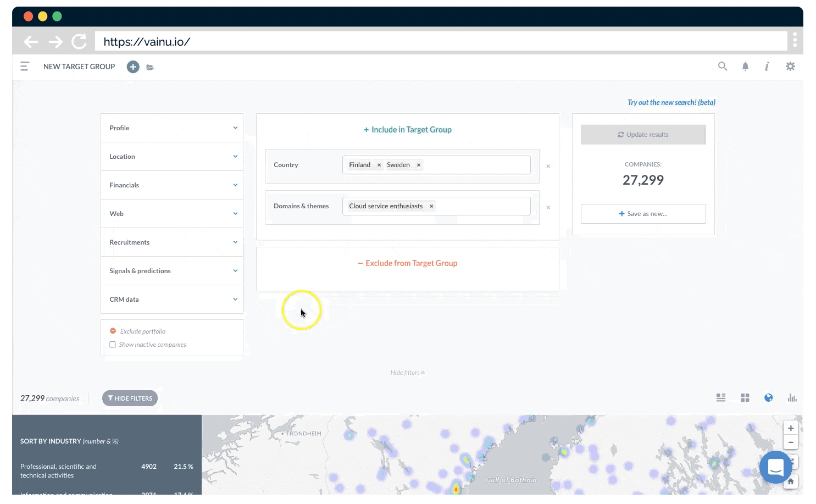Screen dimensions: 816x504
Task: Enable Exclude portfolio option
Action: click(113, 330)
